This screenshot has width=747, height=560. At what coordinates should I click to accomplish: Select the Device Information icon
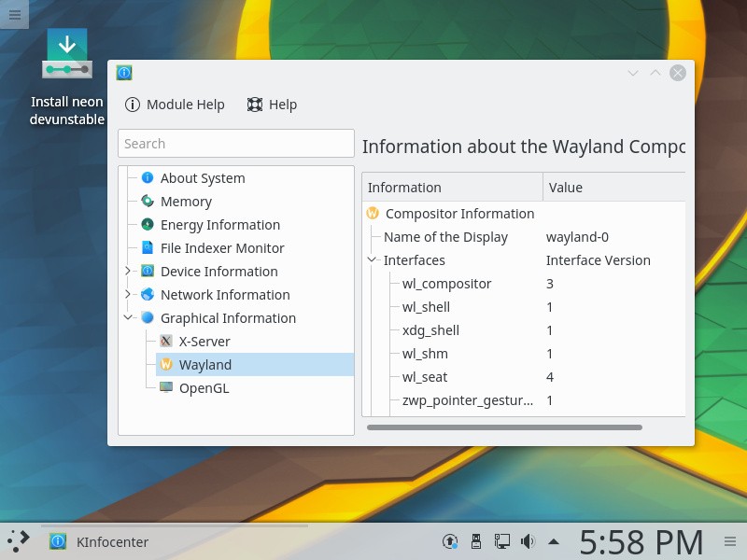coord(148,272)
